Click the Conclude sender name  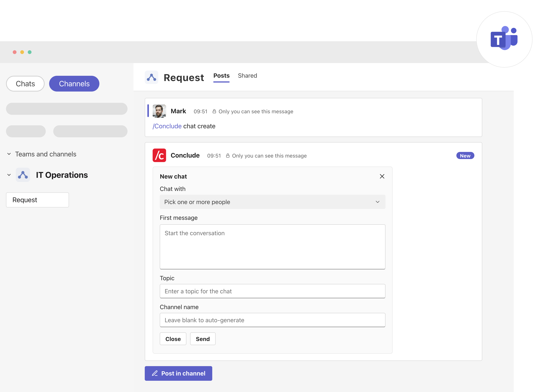[185, 155]
